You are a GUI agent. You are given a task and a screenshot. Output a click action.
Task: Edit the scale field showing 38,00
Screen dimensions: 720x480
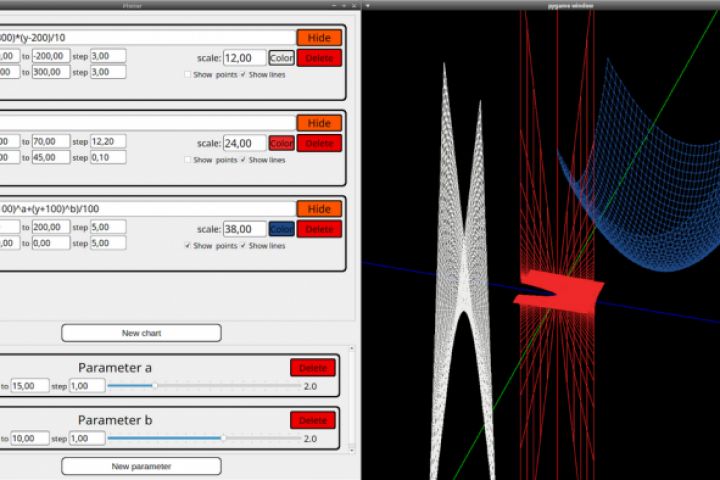pos(244,229)
